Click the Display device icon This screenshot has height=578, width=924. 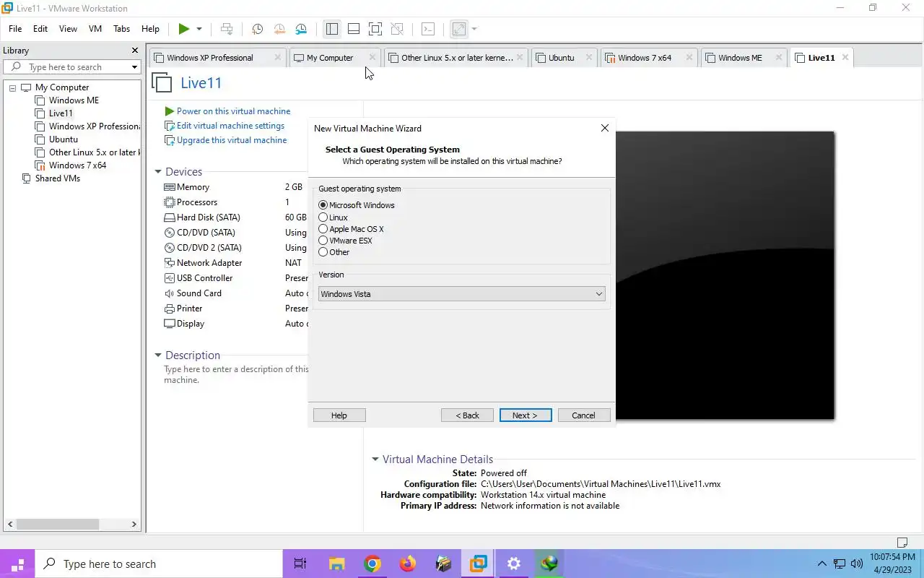(x=170, y=324)
